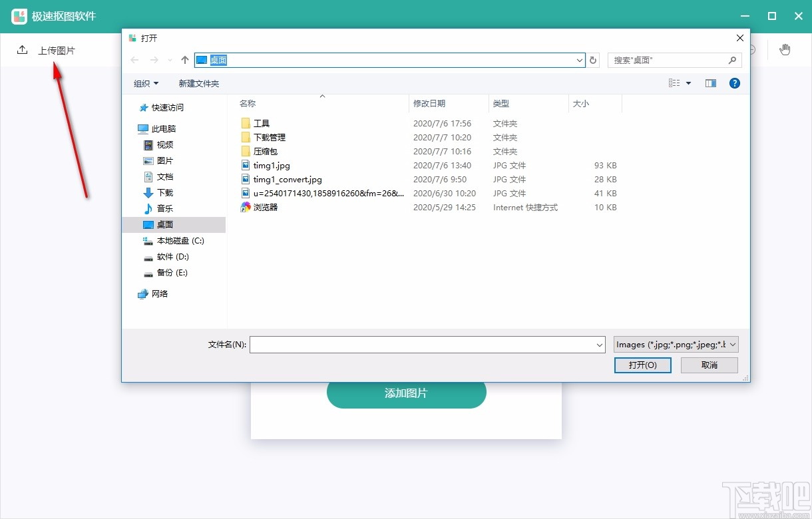
Task: Select 桌面 in the sidebar
Action: (x=166, y=224)
